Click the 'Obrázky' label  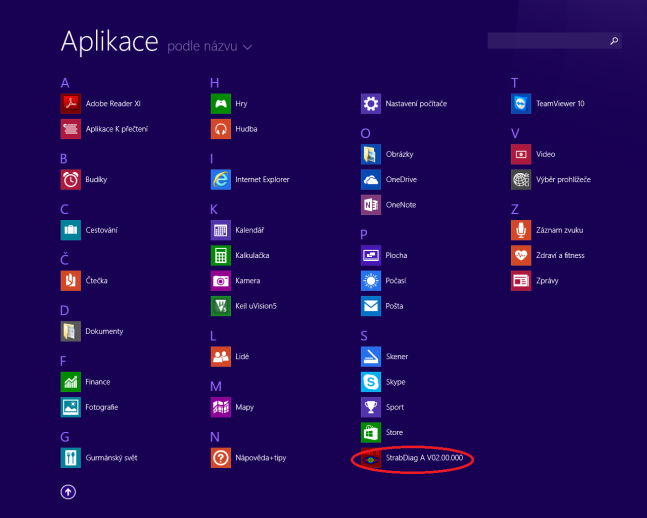pyautogui.click(x=399, y=154)
